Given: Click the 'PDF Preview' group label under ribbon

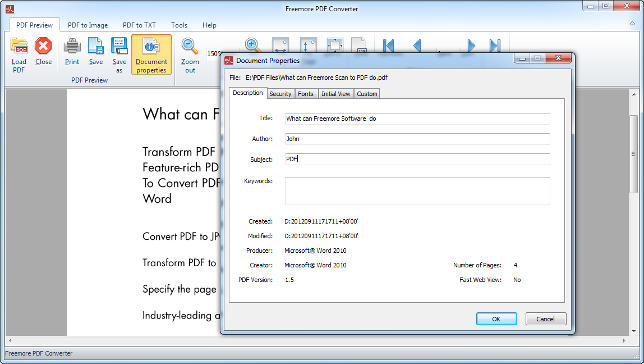Looking at the screenshot, I should point(90,80).
